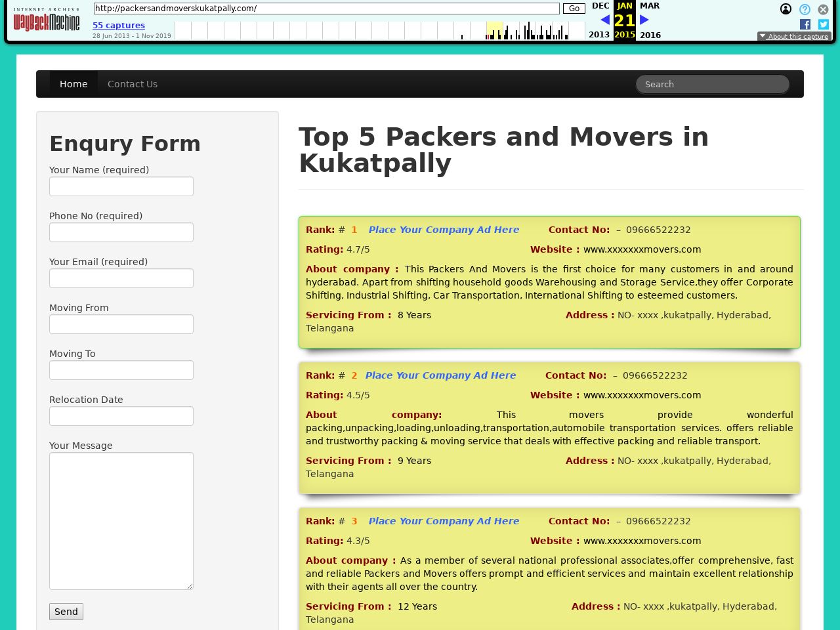The width and height of the screenshot is (840, 630).
Task: Go to previous capture with left arrow
Action: click(604, 20)
